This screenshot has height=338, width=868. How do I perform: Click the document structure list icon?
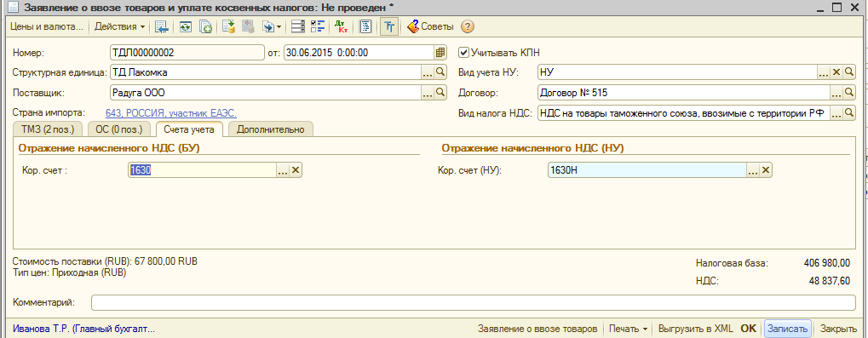pos(298,26)
